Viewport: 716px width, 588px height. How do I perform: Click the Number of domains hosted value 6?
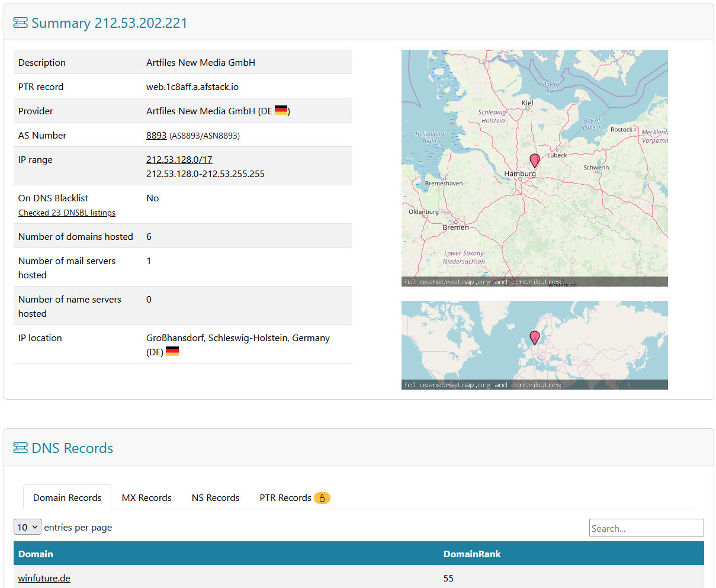point(149,237)
